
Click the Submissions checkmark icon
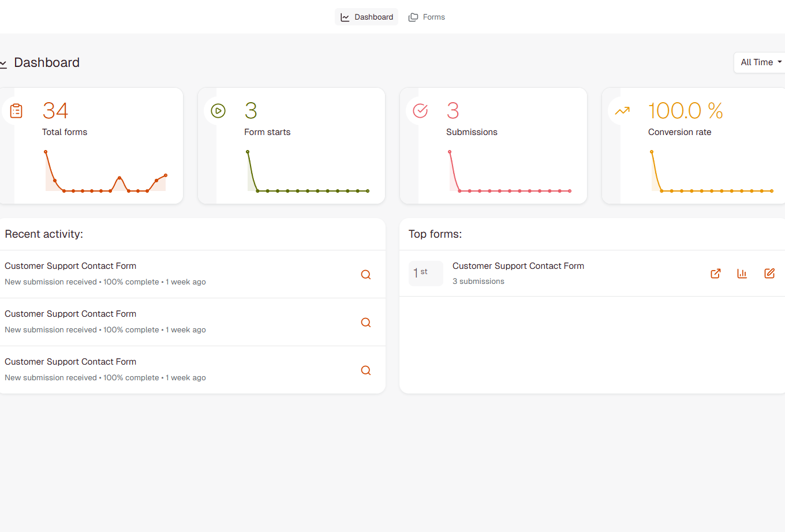tap(420, 110)
